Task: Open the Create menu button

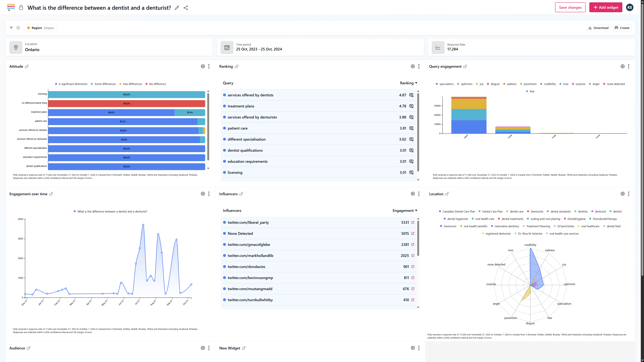Action: tap(622, 28)
